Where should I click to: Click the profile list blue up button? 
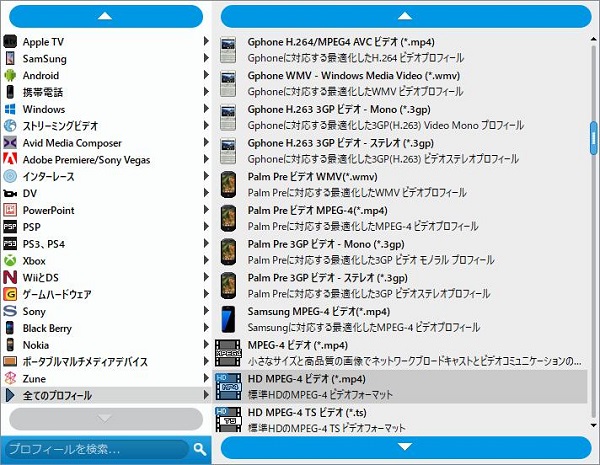[x=406, y=16]
